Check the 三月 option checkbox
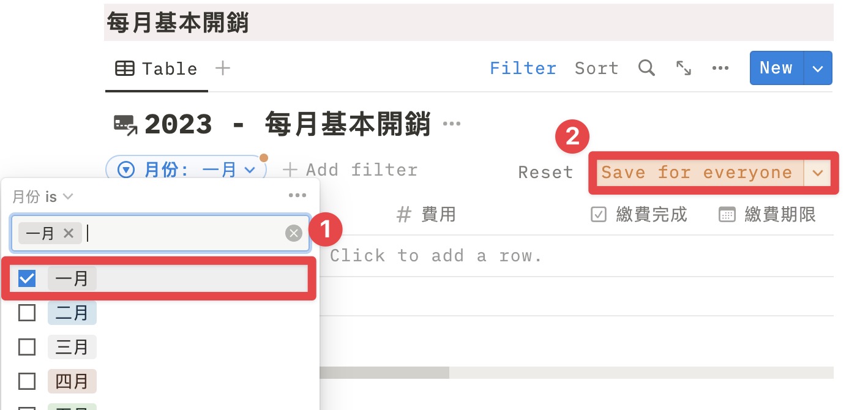 pyautogui.click(x=27, y=348)
